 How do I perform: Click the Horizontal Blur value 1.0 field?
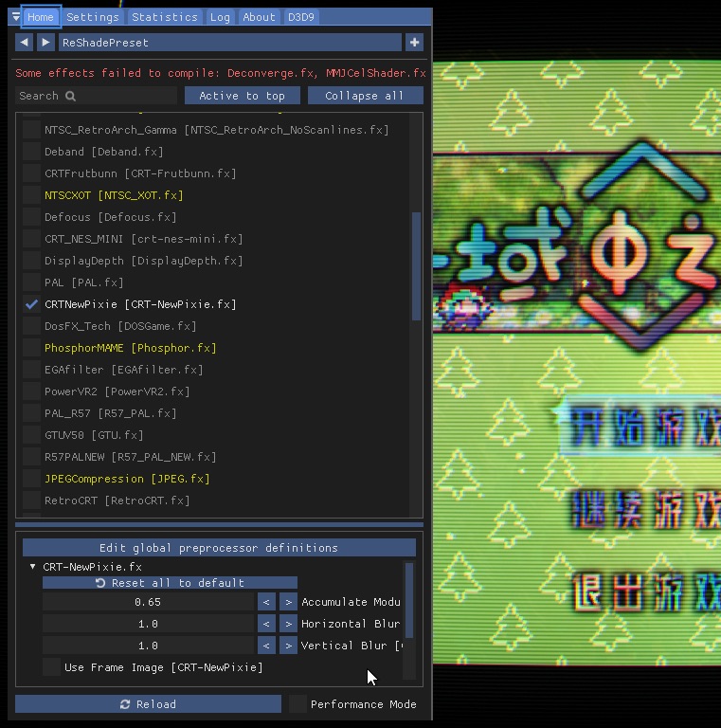(x=148, y=624)
